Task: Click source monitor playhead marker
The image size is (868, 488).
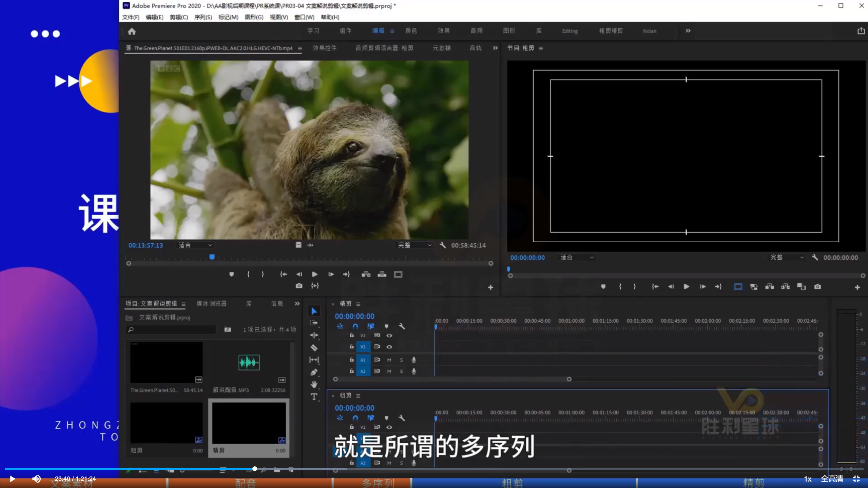Action: [212, 257]
